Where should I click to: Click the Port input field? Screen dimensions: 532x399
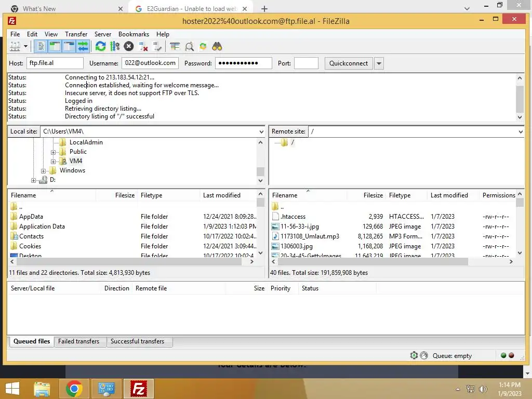click(x=306, y=63)
